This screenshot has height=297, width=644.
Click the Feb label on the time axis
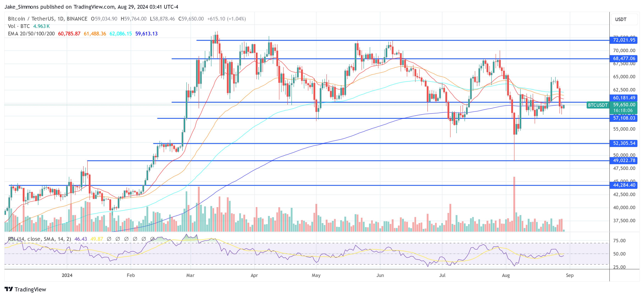[131, 275]
